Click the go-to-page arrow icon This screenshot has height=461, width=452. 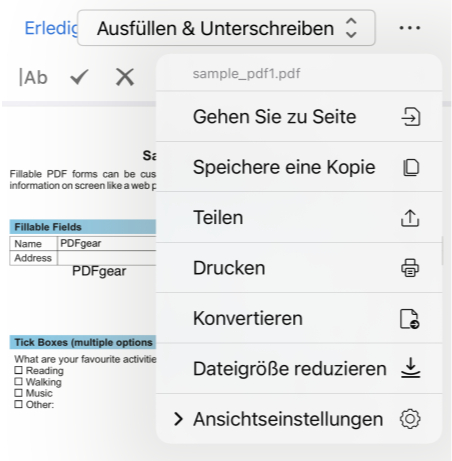pos(410,117)
